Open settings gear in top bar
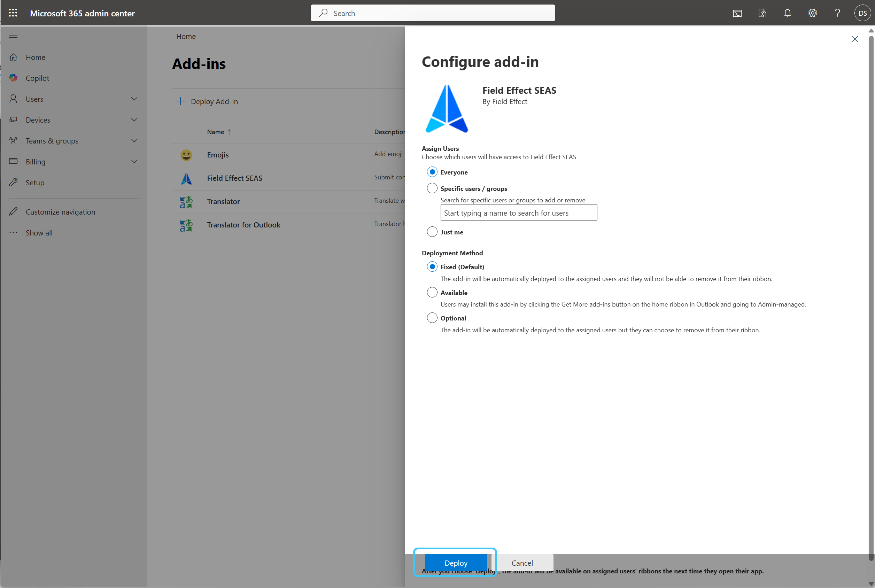 coord(812,13)
